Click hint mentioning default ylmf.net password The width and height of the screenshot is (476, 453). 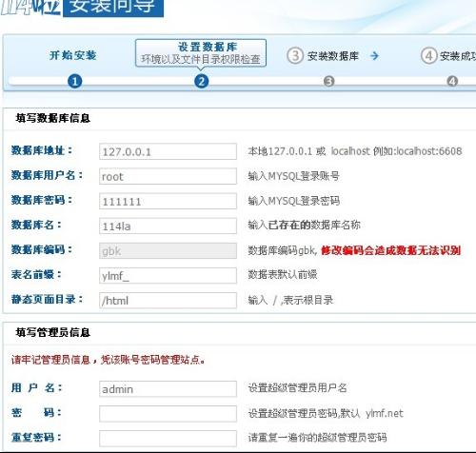click(x=326, y=413)
